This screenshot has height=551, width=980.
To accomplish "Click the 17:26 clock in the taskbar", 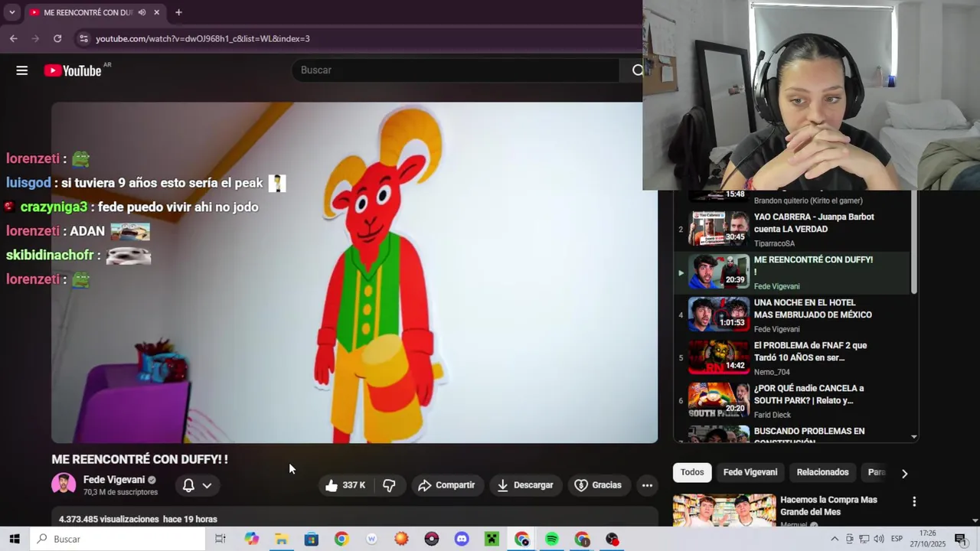I will click(928, 533).
